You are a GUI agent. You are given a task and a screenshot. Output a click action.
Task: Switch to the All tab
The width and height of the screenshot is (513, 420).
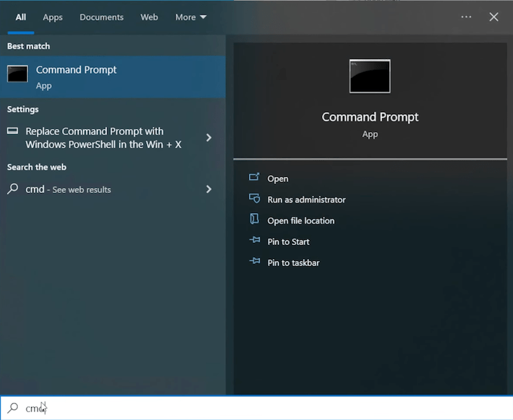(21, 17)
